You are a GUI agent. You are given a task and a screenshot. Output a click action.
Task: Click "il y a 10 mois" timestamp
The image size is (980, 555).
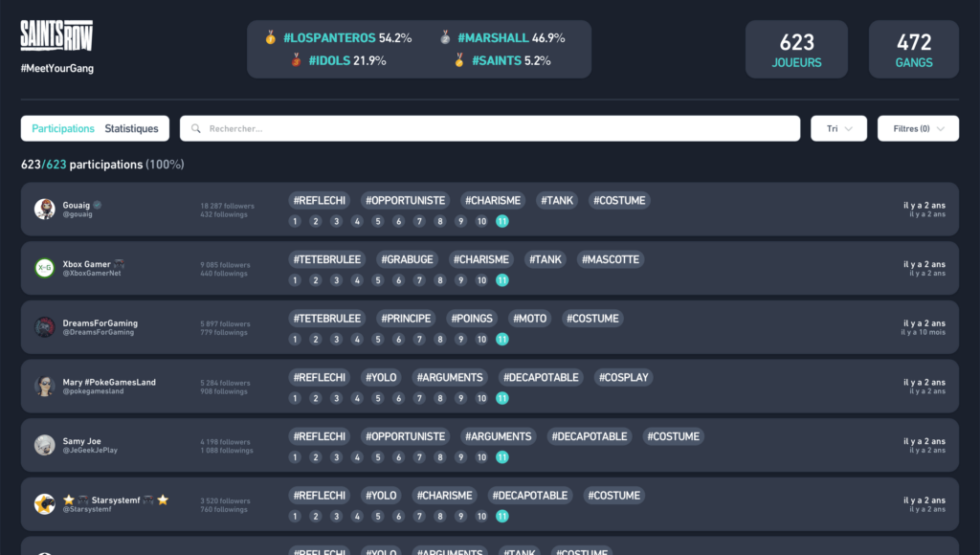(x=924, y=332)
